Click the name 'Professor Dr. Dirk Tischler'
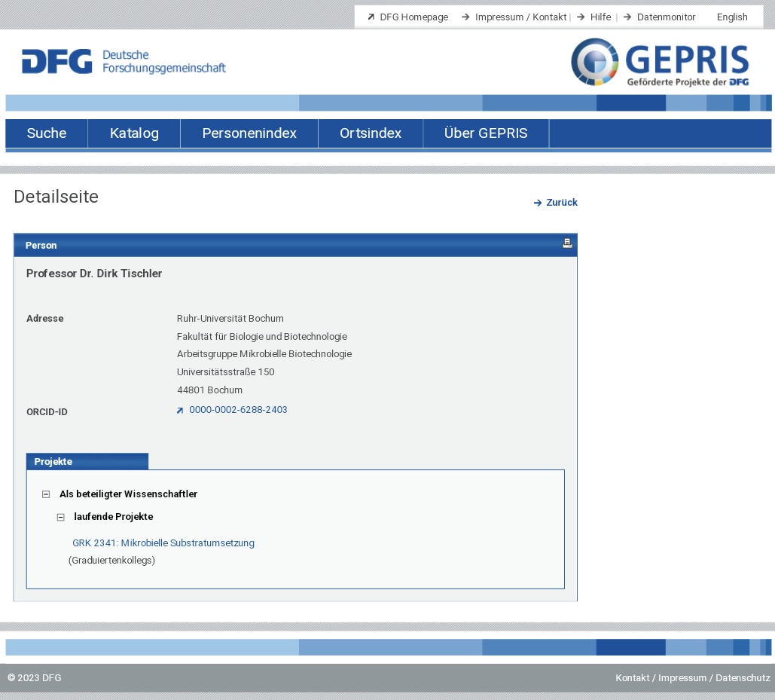The height and width of the screenshot is (700, 775). tap(94, 274)
